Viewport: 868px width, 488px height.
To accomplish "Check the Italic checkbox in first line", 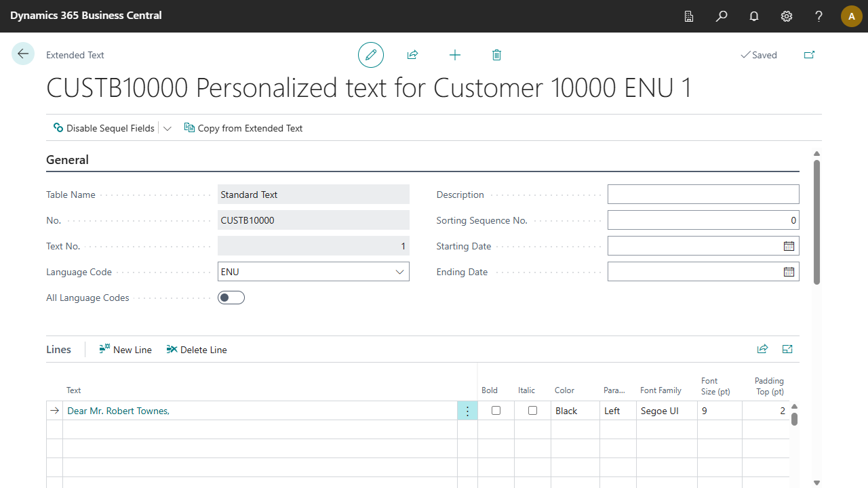I will pos(532,411).
